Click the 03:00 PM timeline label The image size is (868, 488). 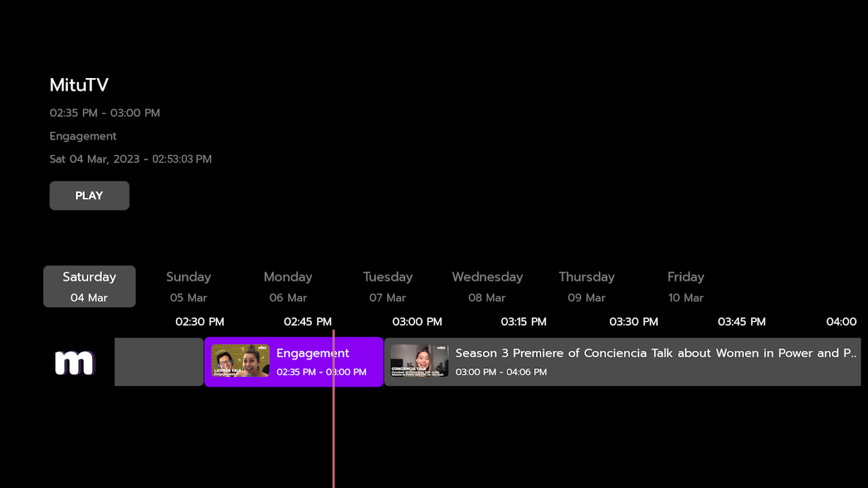(417, 322)
